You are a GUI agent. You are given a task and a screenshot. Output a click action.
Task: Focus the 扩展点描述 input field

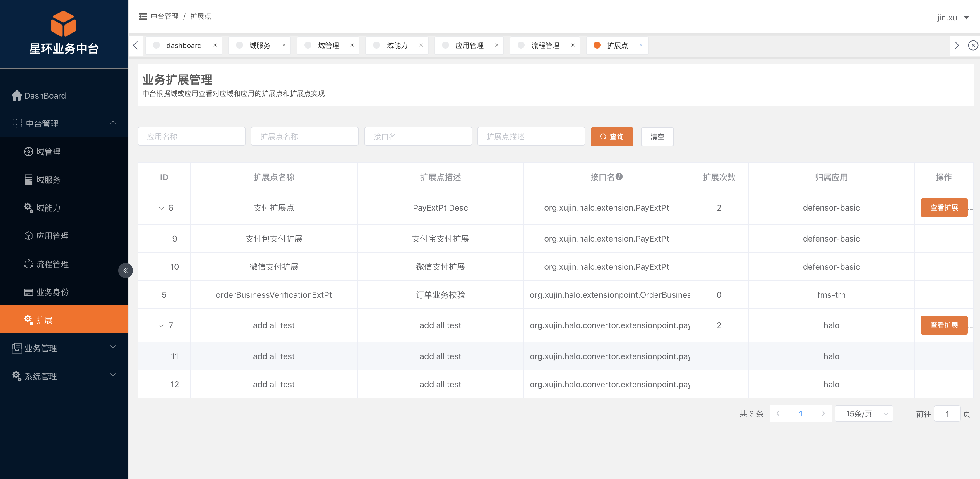531,137
